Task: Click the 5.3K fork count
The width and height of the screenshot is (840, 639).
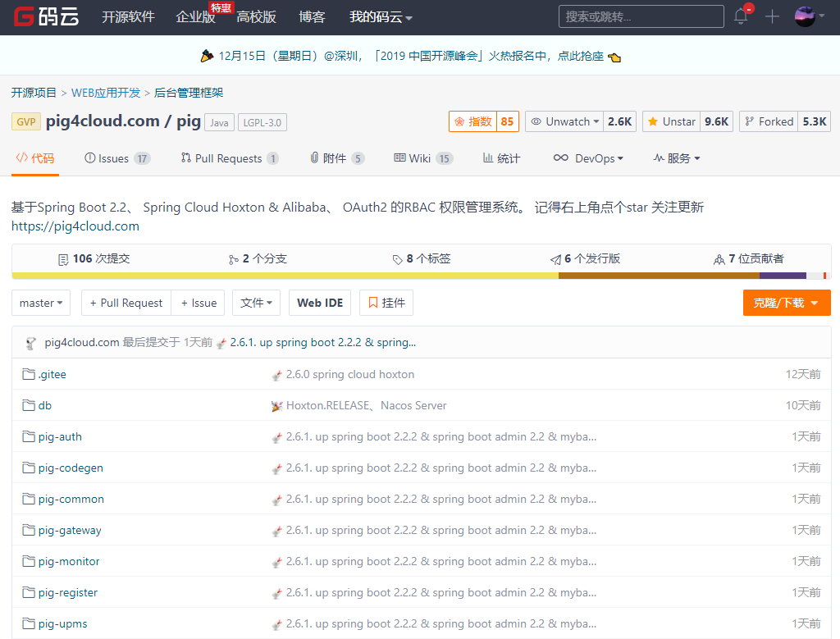Action: (815, 121)
